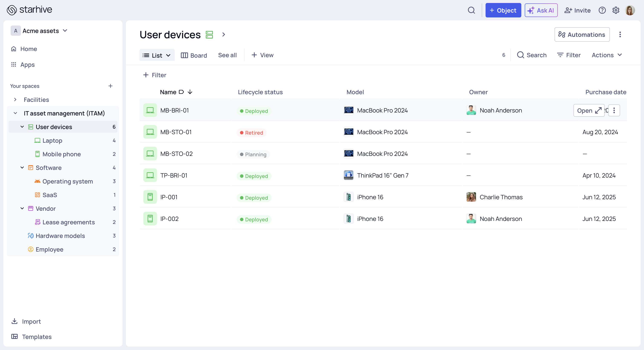Open the List view dropdown
The image size is (644, 350).
coord(157,55)
